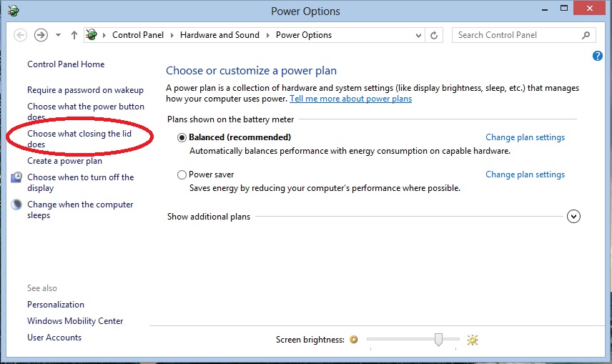
Task: Open Change when the computer sleeps
Action: 80,210
